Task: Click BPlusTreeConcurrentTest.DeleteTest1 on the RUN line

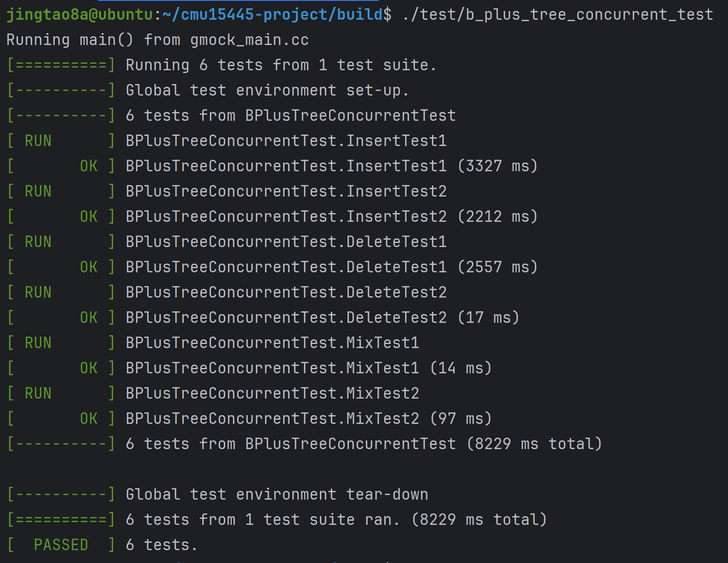Action: tap(286, 242)
